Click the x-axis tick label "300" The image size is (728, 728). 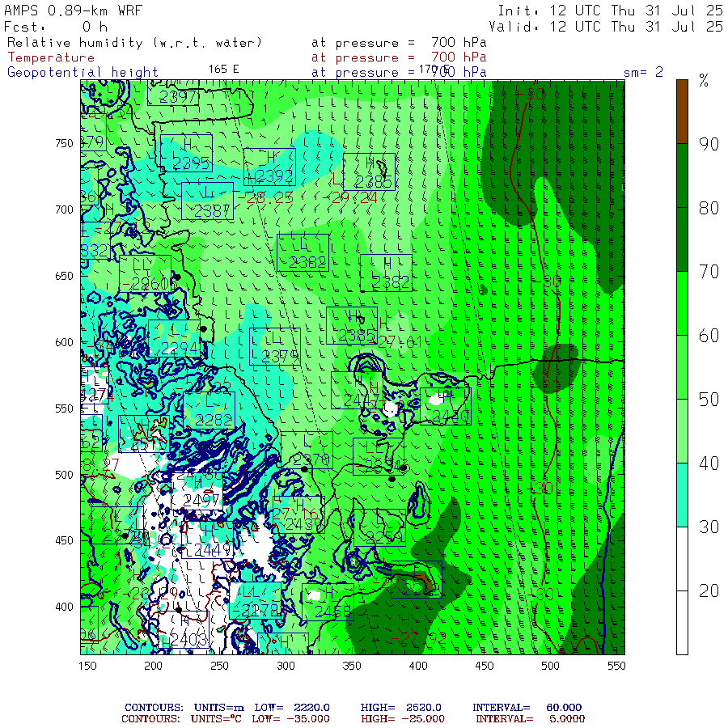tap(286, 666)
